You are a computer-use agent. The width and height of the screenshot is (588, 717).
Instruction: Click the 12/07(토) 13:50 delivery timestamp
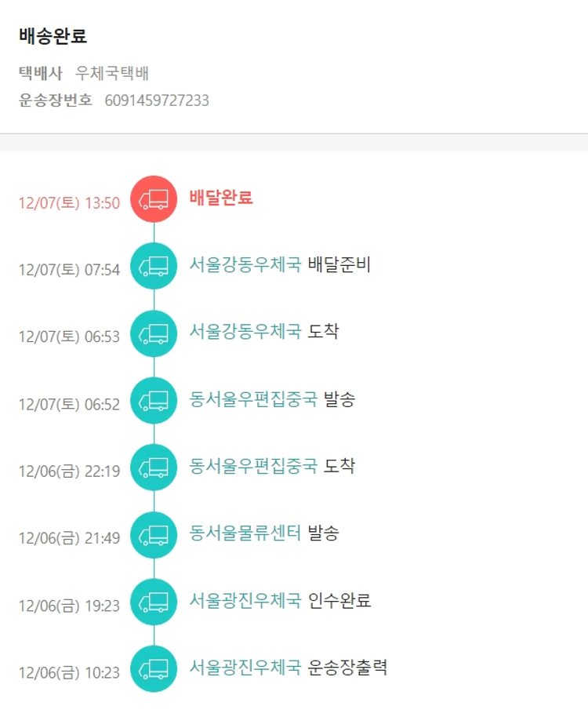(x=69, y=203)
